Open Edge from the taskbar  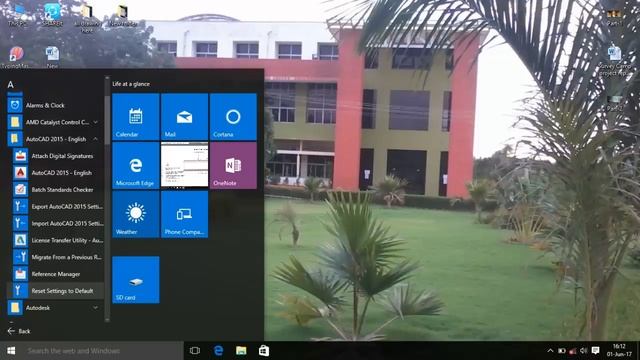coord(218,351)
